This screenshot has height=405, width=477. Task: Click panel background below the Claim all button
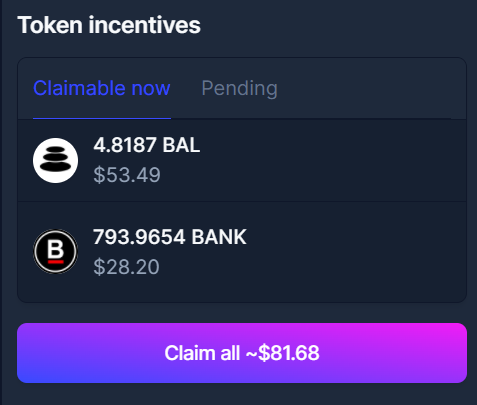tap(242, 394)
